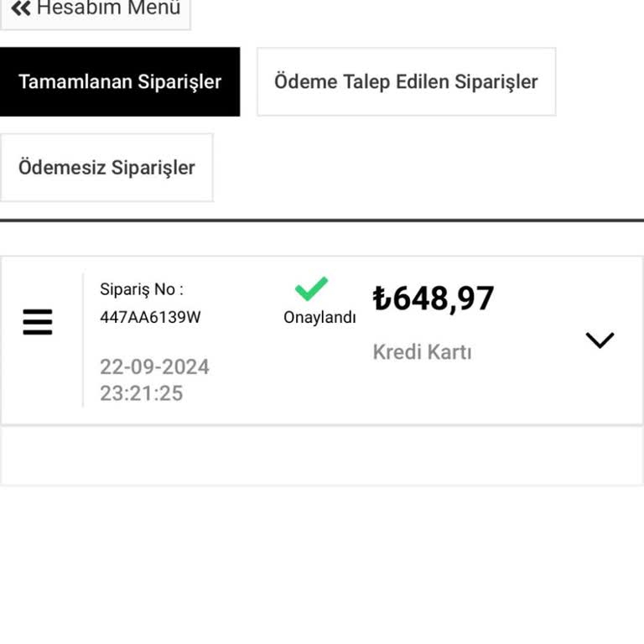Click the green approval checkmark icon

click(311, 289)
